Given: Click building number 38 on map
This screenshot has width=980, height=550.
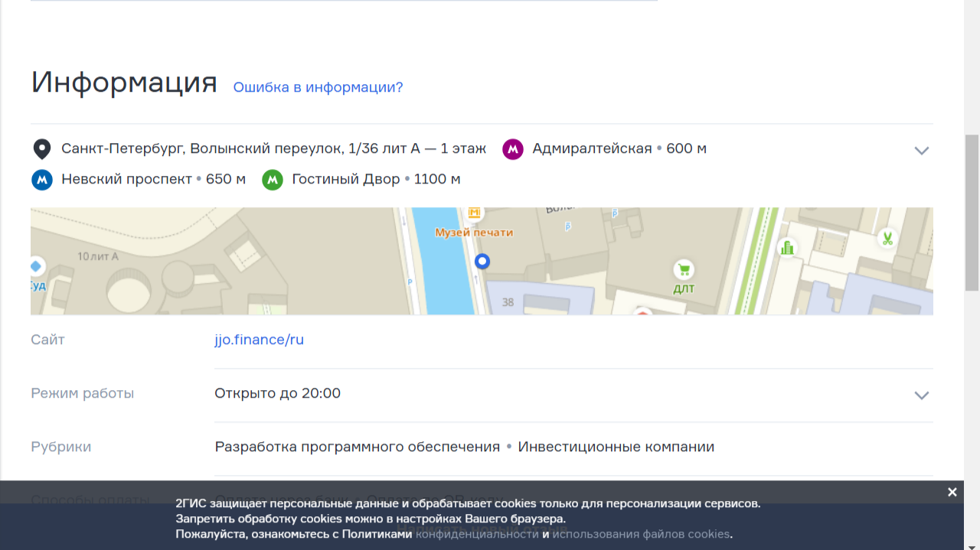Looking at the screenshot, I should pyautogui.click(x=508, y=302).
